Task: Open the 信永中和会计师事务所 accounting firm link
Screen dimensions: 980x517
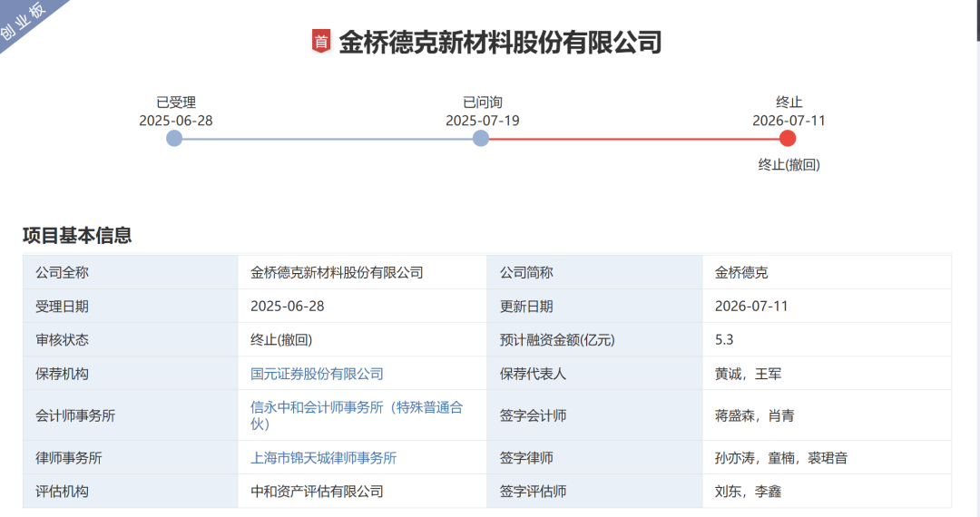Action: (x=357, y=415)
